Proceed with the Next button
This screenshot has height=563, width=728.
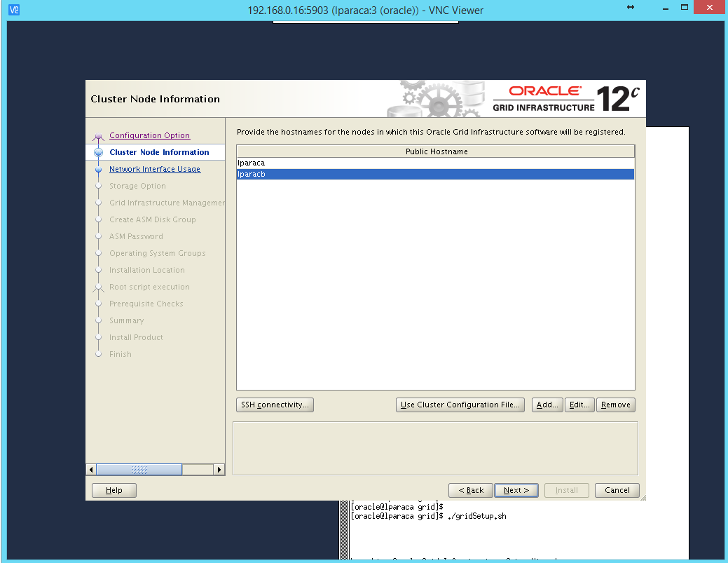point(516,490)
